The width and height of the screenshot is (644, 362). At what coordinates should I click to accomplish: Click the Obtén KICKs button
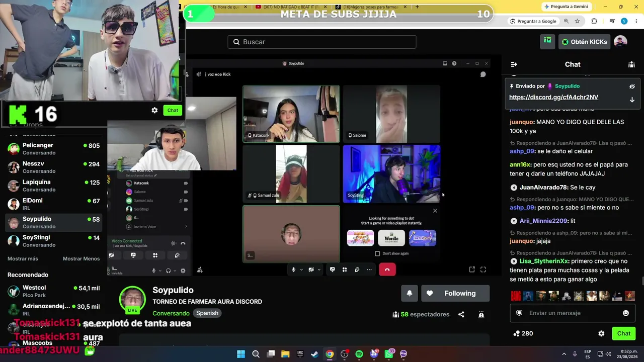(584, 42)
